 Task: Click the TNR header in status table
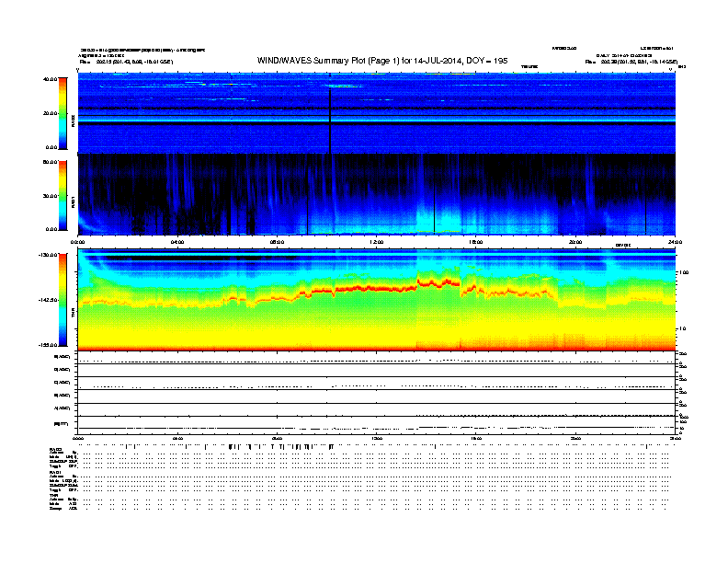pyautogui.click(x=53, y=495)
